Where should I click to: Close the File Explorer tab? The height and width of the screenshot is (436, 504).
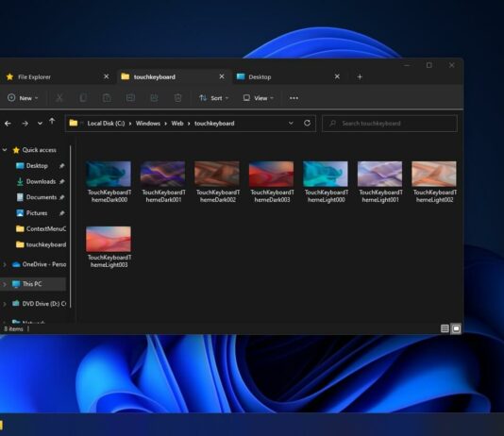(107, 76)
